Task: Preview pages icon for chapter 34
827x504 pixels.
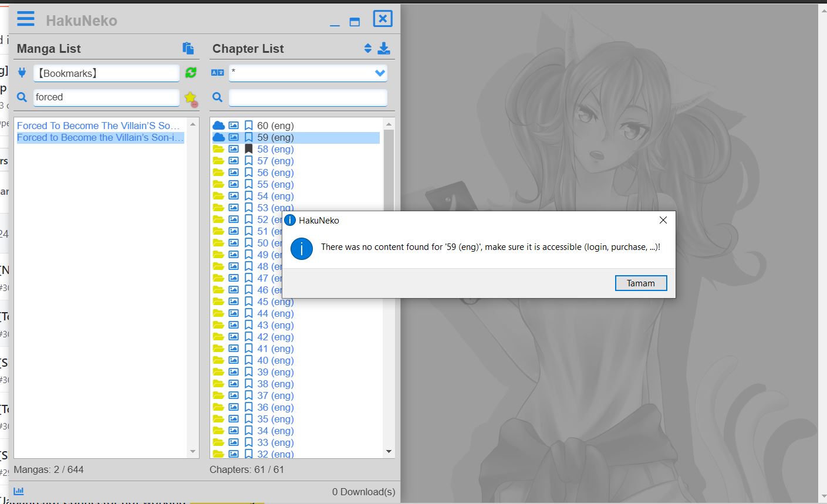Action: pyautogui.click(x=234, y=431)
